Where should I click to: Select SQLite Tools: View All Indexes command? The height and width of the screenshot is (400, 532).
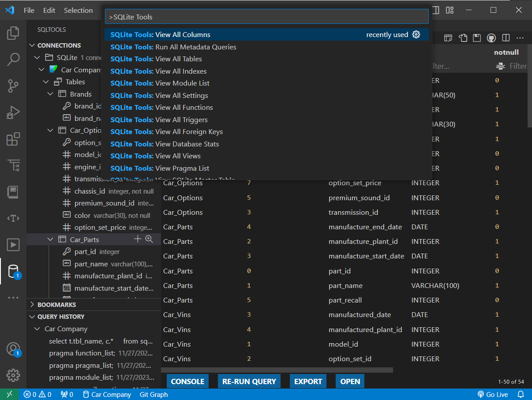(x=266, y=71)
